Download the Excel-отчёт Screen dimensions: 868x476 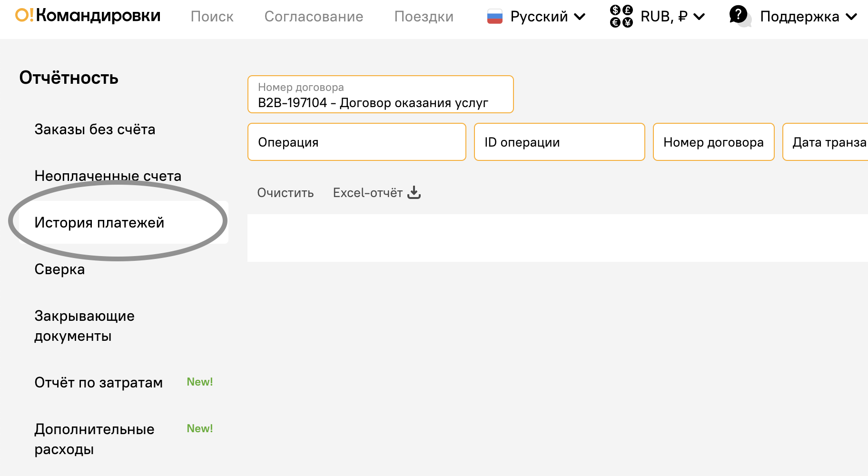click(368, 193)
